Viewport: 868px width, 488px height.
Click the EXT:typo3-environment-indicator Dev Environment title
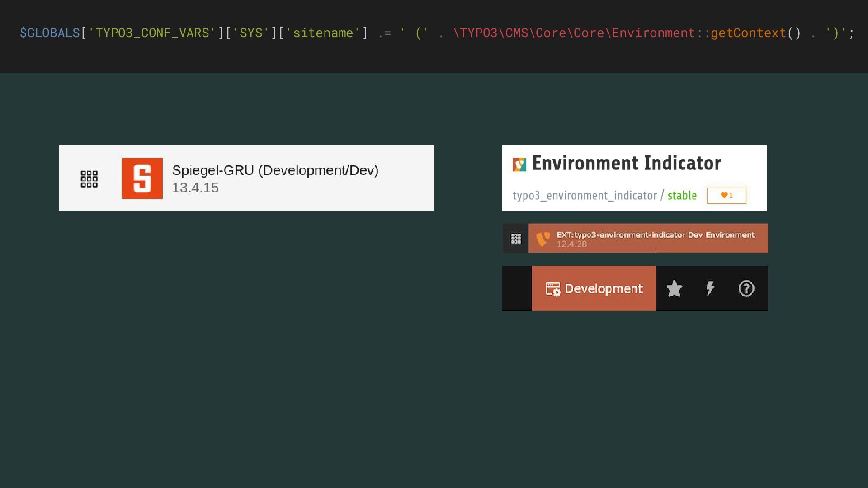655,235
